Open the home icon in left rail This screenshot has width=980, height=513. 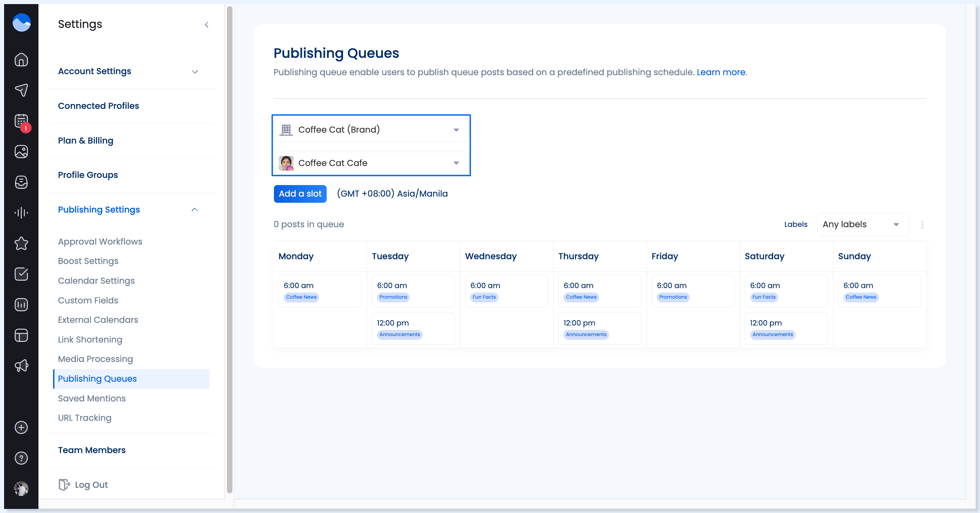click(21, 60)
